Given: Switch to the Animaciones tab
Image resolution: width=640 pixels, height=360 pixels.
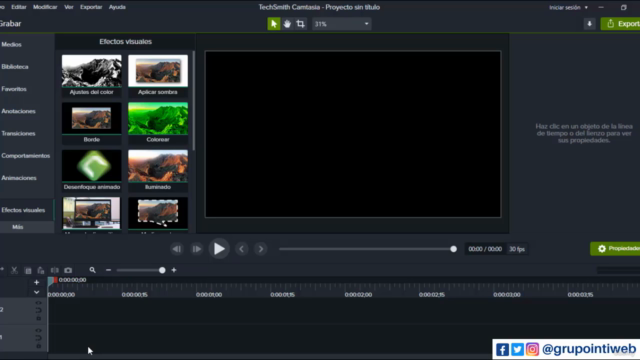Looking at the screenshot, I should 19,178.
